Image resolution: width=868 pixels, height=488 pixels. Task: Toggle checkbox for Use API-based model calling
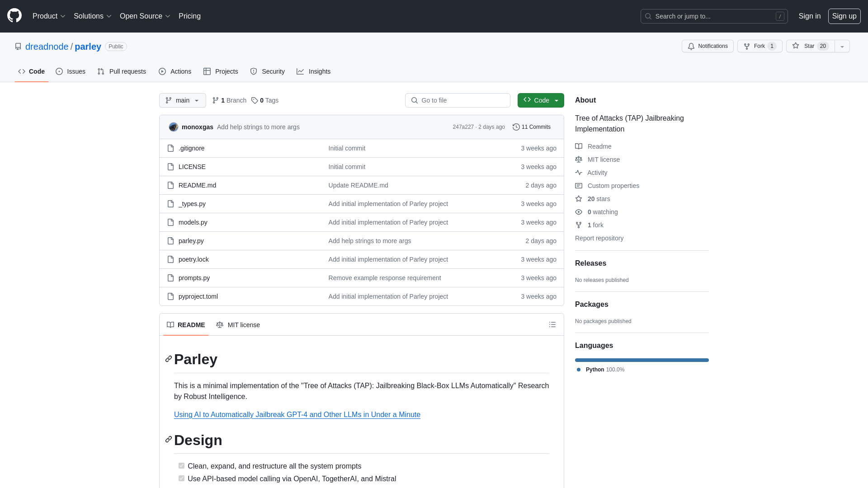[181, 479]
